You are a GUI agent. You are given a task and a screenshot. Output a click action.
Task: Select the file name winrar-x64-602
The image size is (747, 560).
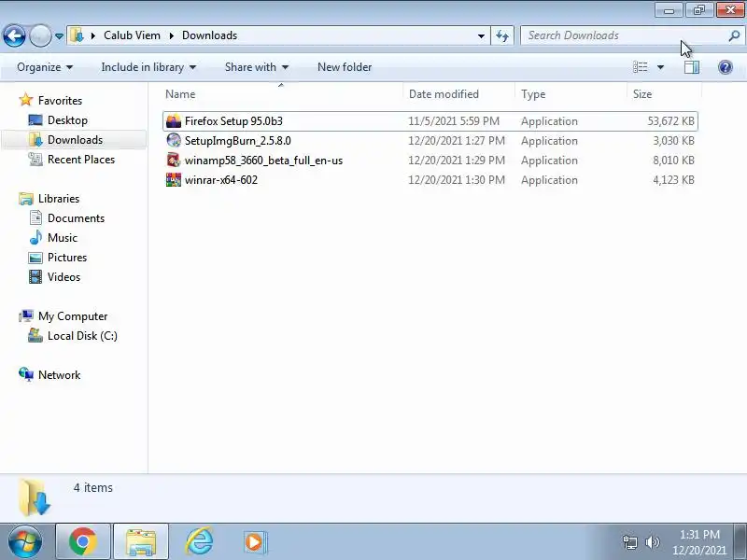coord(221,180)
